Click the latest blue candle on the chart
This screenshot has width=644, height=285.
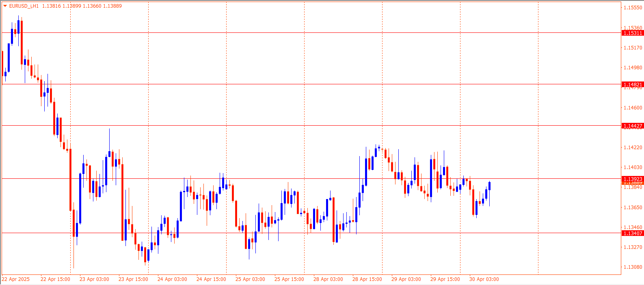[490, 186]
